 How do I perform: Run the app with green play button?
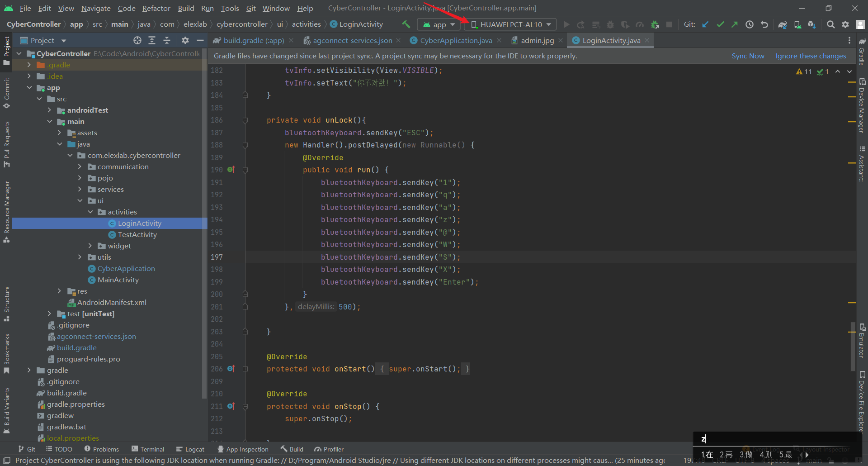tap(566, 24)
